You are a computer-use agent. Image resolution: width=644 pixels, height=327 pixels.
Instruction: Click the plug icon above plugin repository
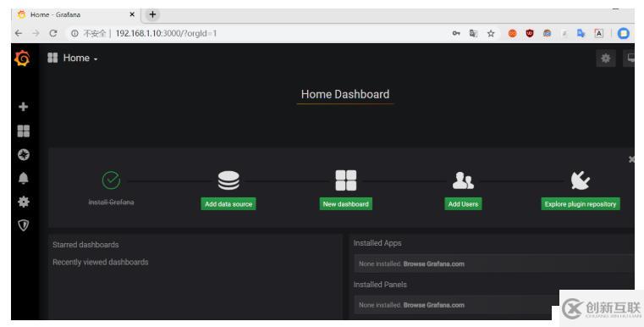(x=580, y=180)
